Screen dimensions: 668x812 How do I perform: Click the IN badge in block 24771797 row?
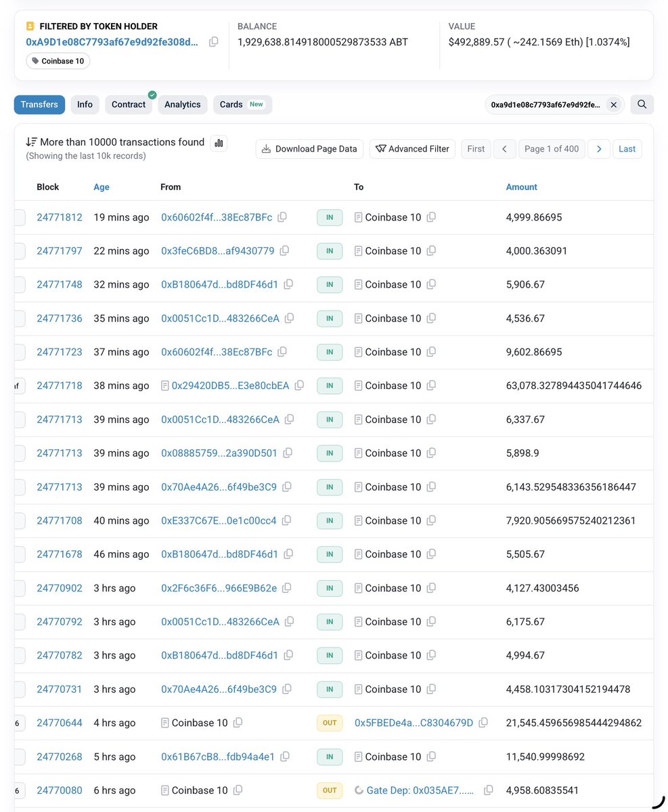click(x=330, y=251)
